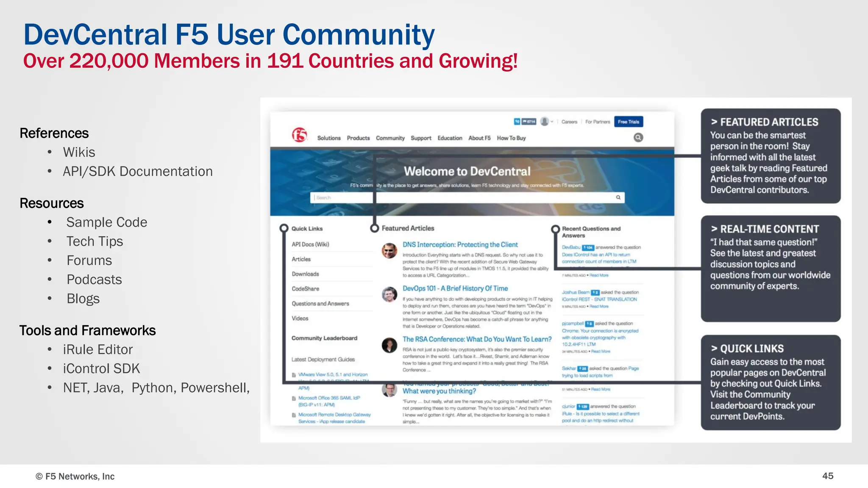Image resolution: width=868 pixels, height=488 pixels.
Task: Open Joshua Beam's profile link
Action: pos(576,292)
